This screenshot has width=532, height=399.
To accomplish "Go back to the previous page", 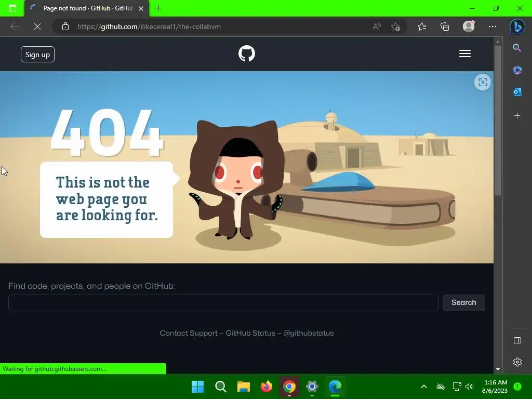I will 14,26.
